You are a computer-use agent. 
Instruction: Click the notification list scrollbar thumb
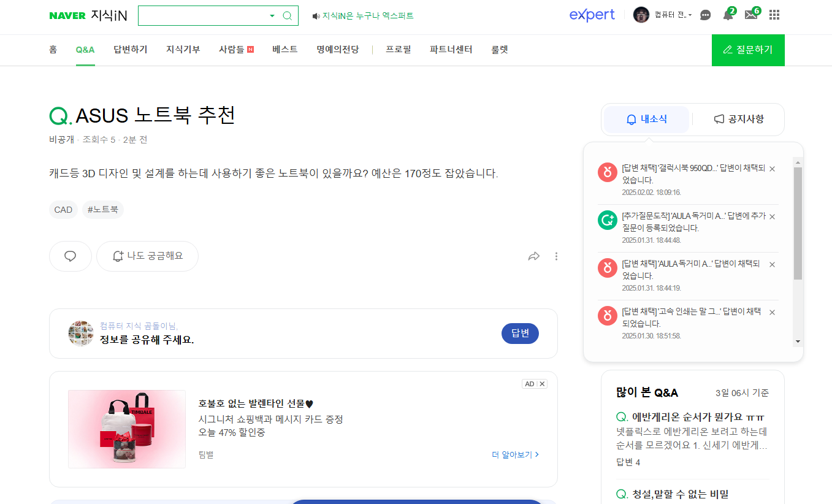click(798, 223)
